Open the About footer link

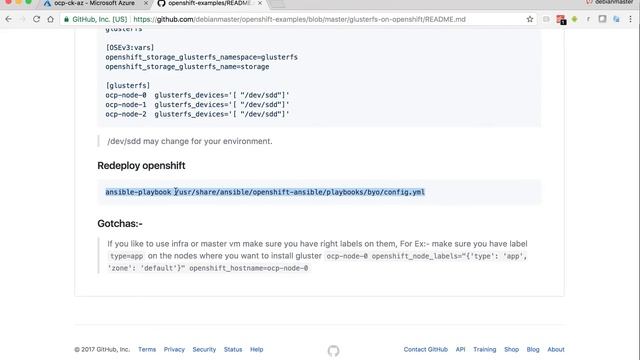[556, 349]
